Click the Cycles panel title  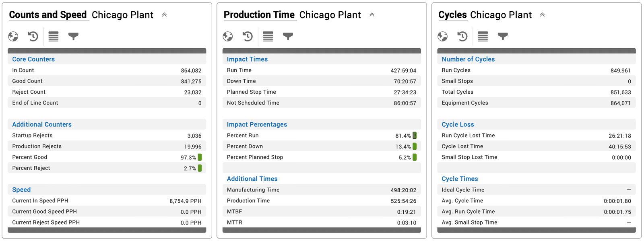click(453, 15)
